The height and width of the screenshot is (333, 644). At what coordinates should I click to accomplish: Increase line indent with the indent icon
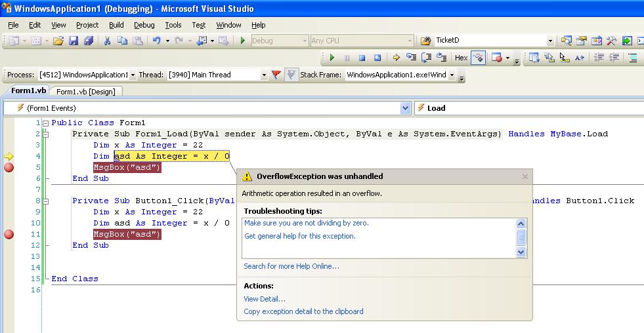click(614, 58)
